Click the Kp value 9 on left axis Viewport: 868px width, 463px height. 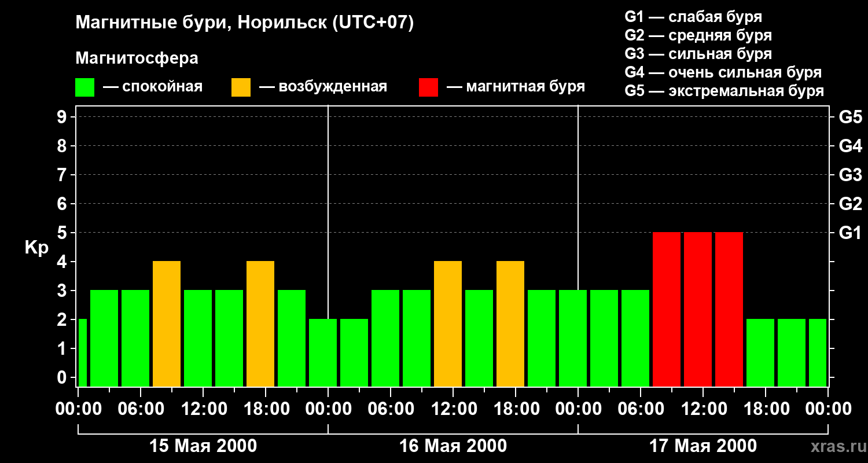(62, 117)
